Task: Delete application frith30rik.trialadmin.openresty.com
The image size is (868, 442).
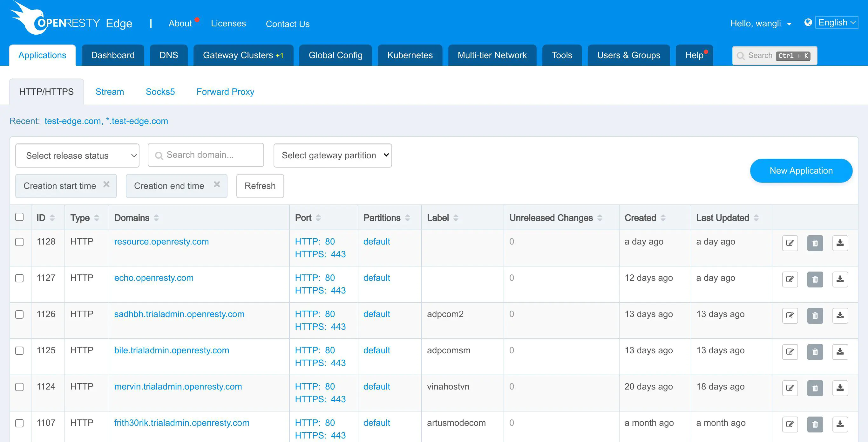Action: [x=815, y=424]
